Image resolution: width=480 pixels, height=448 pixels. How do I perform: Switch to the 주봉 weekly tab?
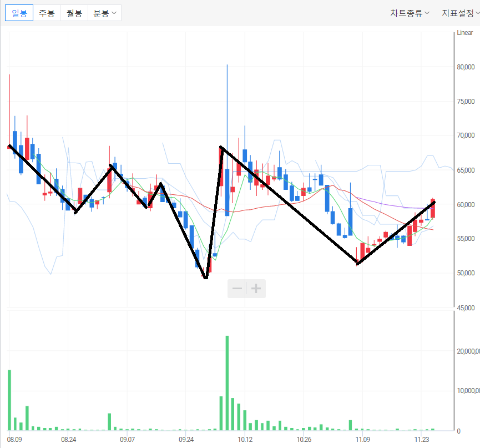tap(47, 13)
